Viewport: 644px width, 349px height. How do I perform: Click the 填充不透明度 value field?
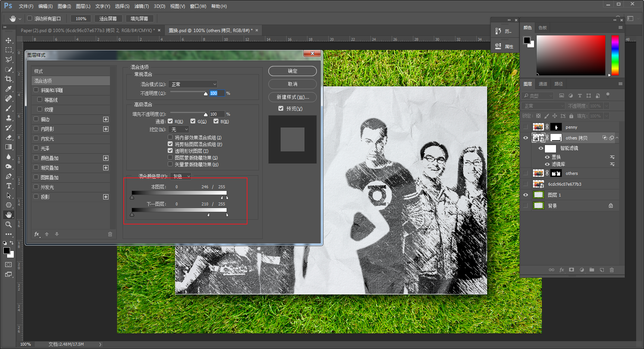click(x=217, y=114)
